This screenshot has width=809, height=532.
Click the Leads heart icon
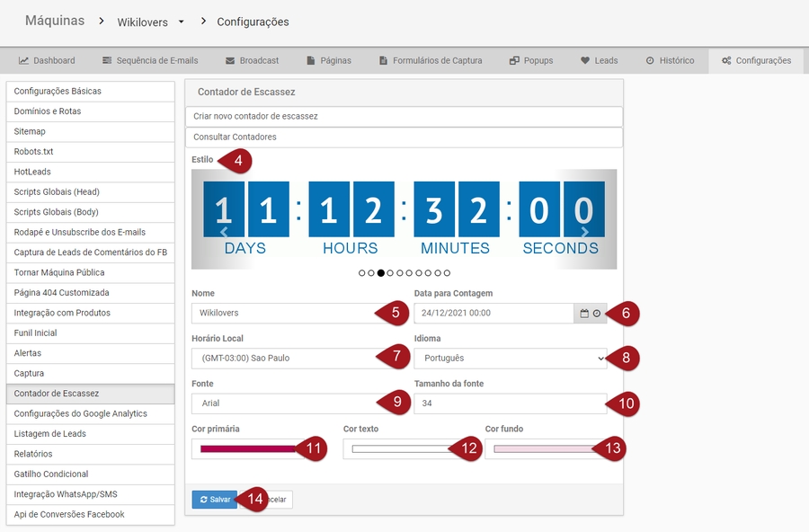point(585,61)
